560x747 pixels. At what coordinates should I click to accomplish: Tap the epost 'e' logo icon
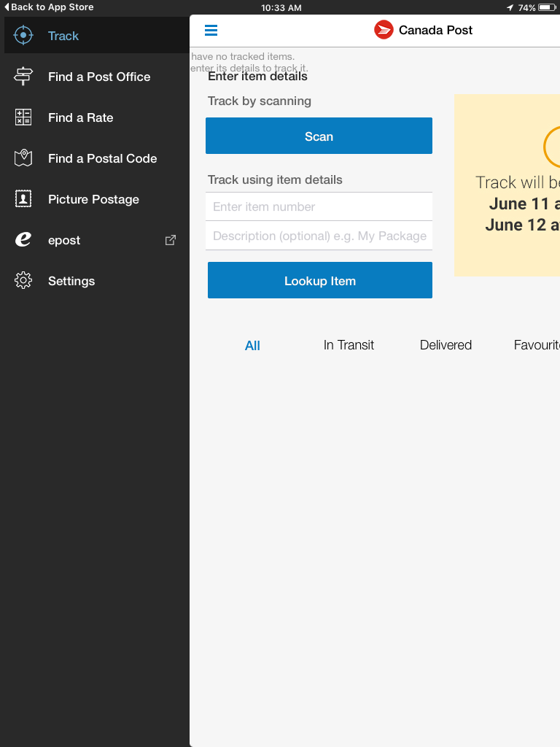23,240
